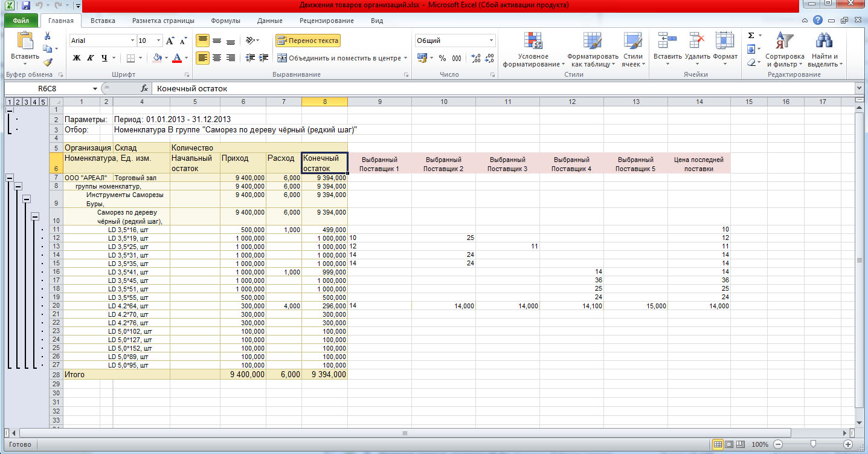
Task: Click the insert function fx icon
Action: [144, 88]
